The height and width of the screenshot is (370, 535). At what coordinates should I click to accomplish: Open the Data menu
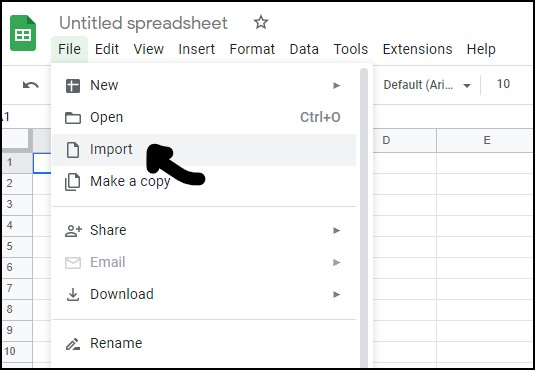click(x=304, y=49)
